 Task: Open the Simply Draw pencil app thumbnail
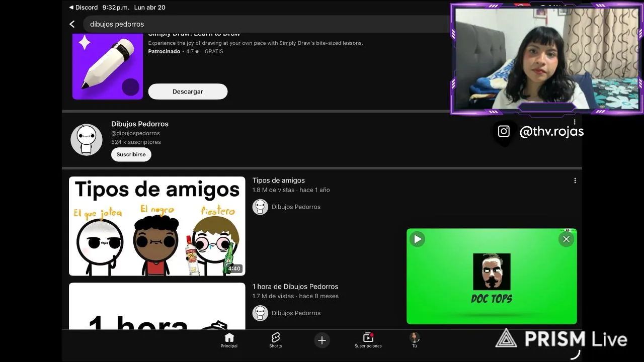(x=108, y=66)
